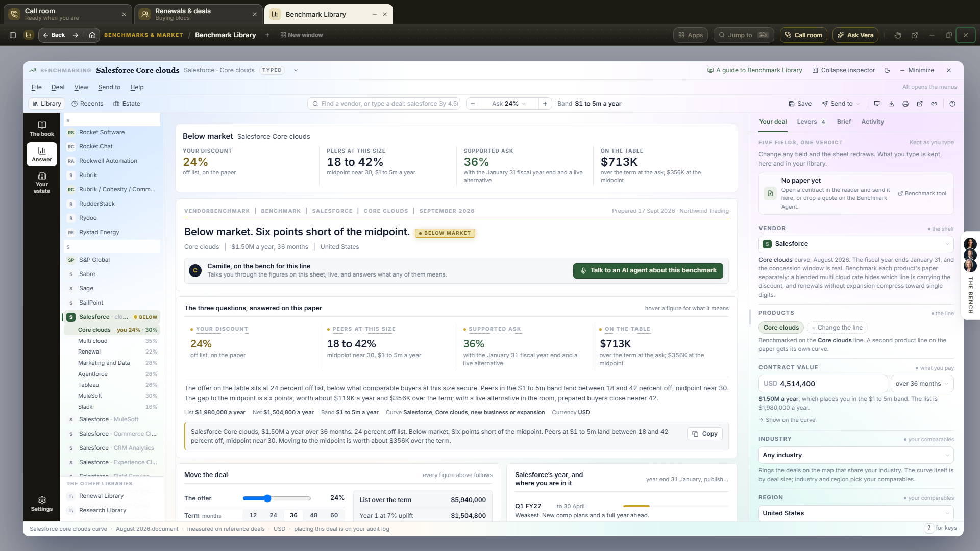Select 12 months term option
This screenshot has height=551, width=980.
tap(253, 515)
